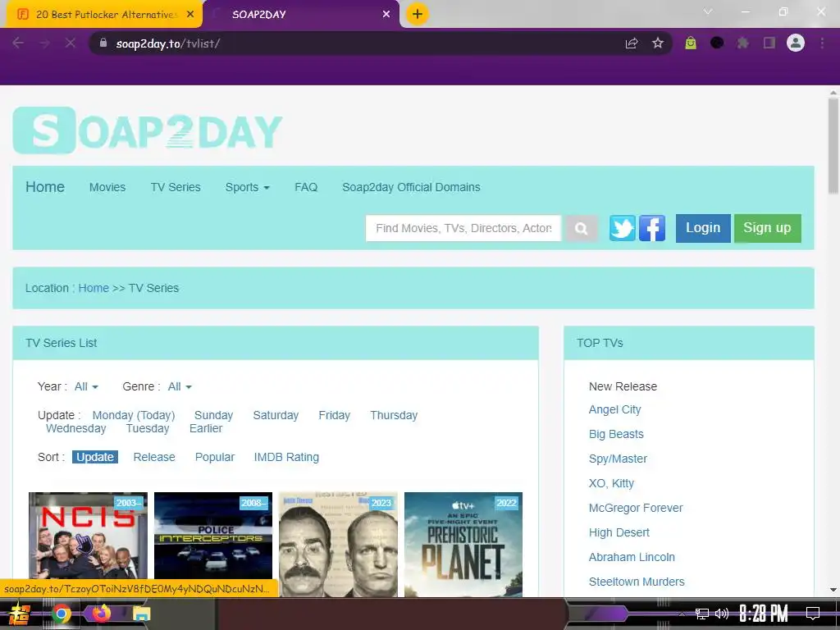Switch to 20 Best Putlocker Alternatives tab
840x630 pixels.
[x=103, y=15]
